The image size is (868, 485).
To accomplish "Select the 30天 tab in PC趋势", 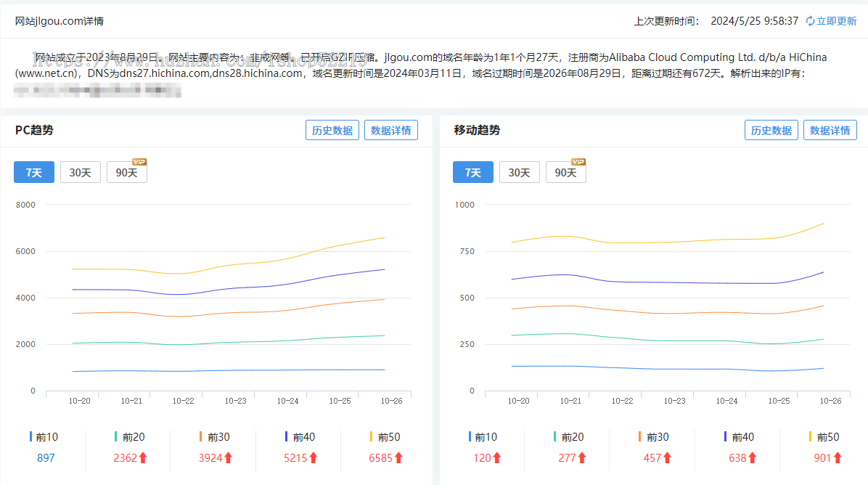I will coord(81,172).
